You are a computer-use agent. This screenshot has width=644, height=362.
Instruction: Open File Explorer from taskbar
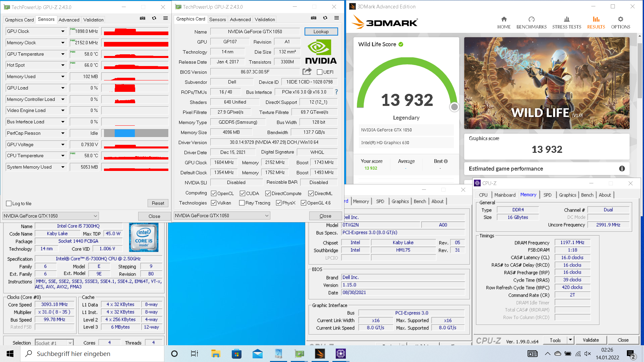pyautogui.click(x=215, y=354)
